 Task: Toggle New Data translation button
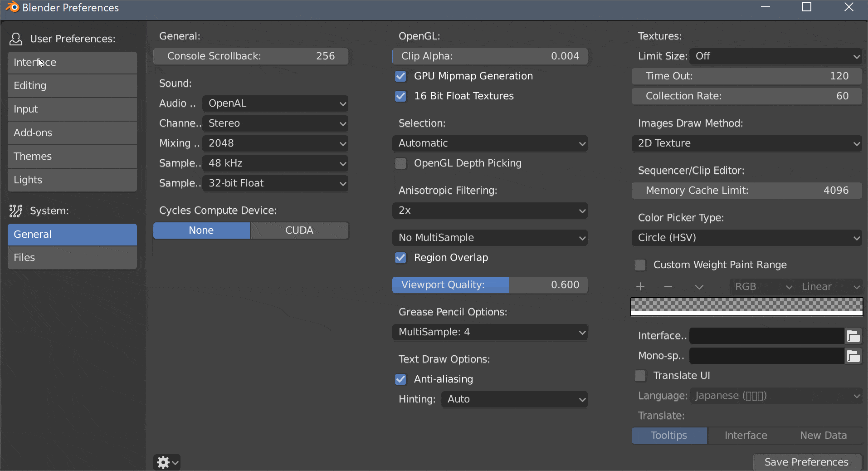tap(824, 436)
